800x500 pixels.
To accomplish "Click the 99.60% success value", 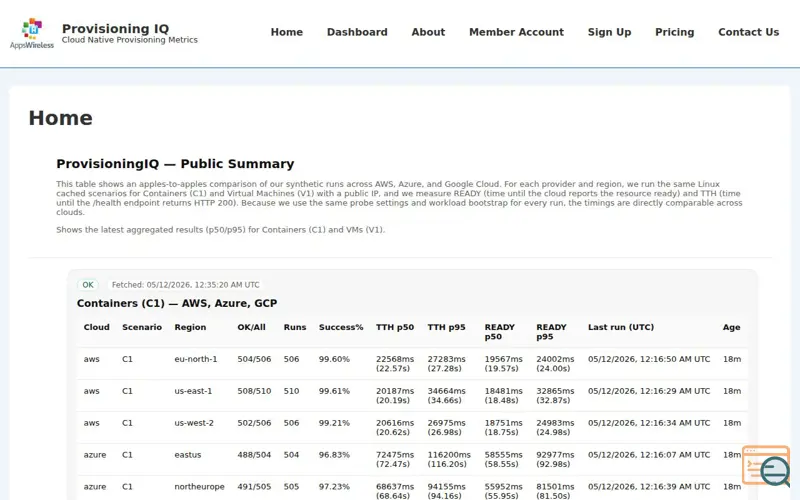I will (334, 359).
